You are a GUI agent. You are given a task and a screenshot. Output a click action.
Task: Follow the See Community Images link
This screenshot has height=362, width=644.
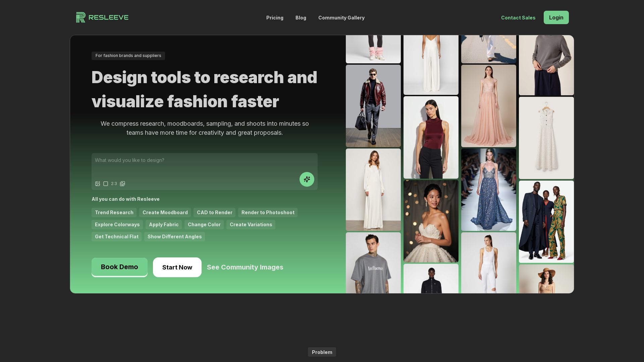(245, 267)
